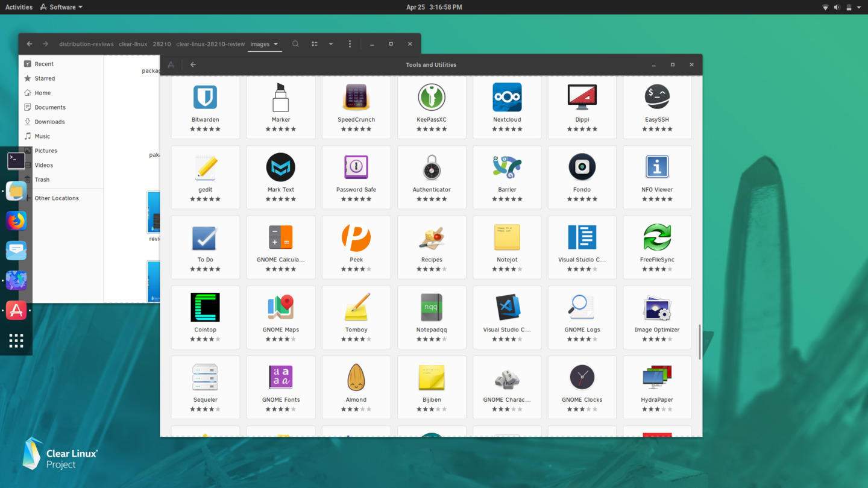The height and width of the screenshot is (488, 868).
Task: Open the blue Visual Studio Code tile
Action: pyautogui.click(x=582, y=248)
